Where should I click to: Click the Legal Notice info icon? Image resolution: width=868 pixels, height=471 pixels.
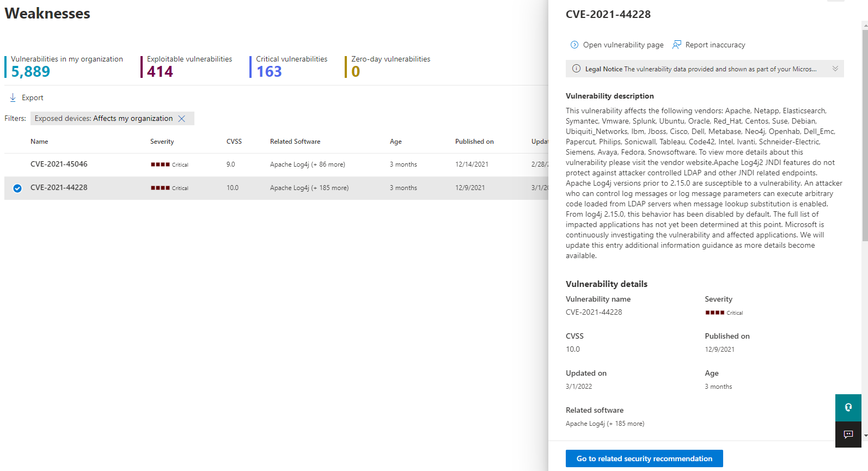pyautogui.click(x=576, y=69)
